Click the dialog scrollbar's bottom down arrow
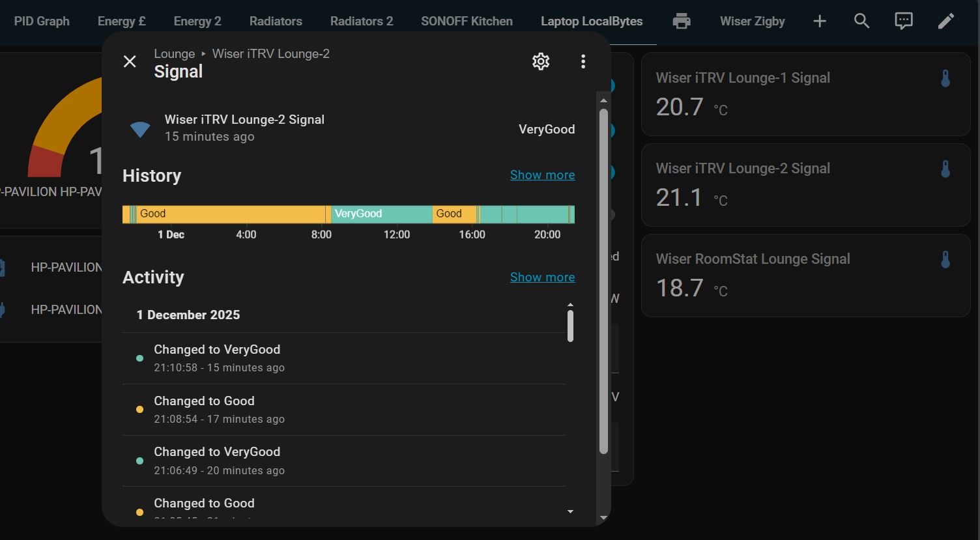This screenshot has width=980, height=540. [603, 518]
